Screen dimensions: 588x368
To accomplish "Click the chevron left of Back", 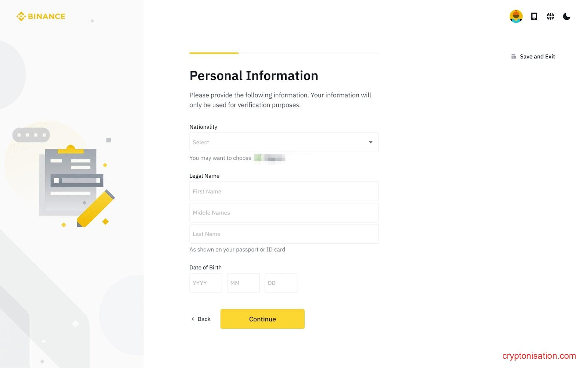I will coord(193,319).
